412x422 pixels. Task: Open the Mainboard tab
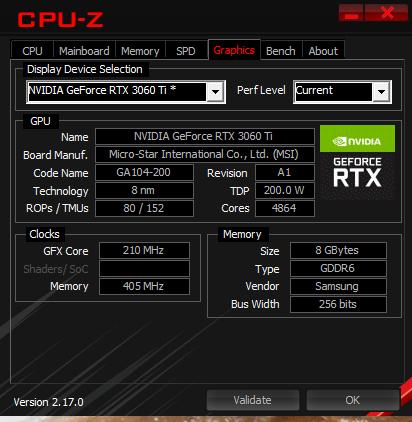(84, 51)
